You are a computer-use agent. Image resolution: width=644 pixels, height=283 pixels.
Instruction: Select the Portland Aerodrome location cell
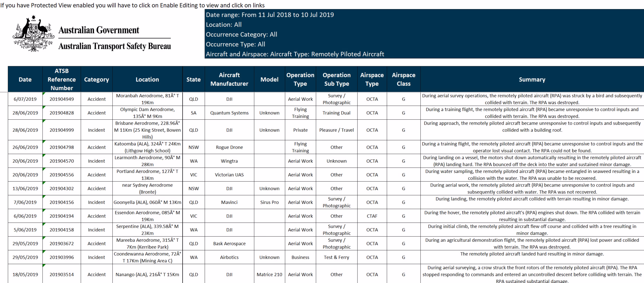tap(147, 175)
